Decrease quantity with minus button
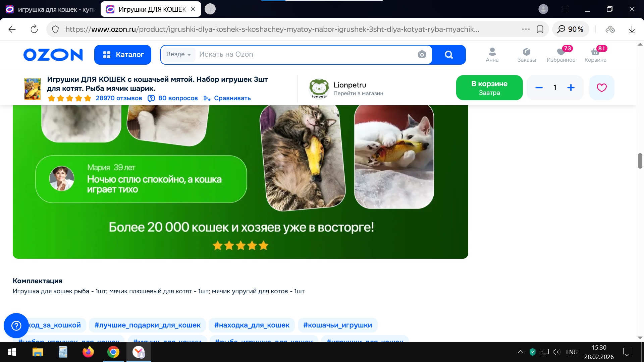 tap(539, 88)
